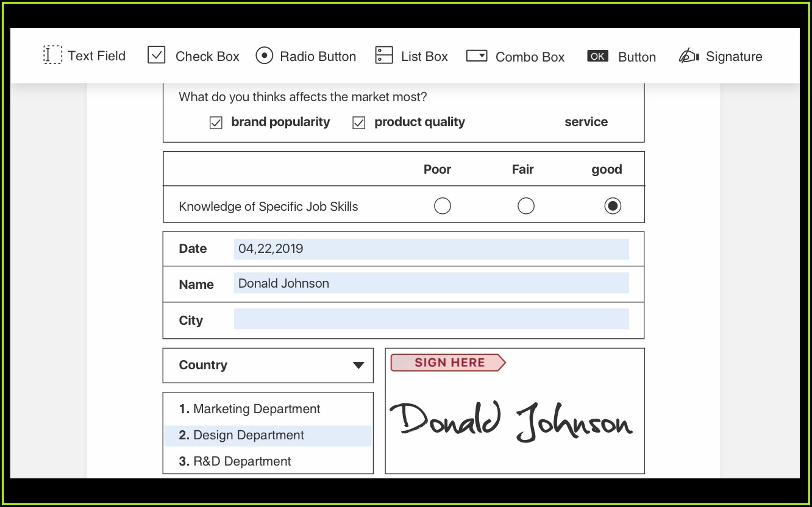The width and height of the screenshot is (812, 507).
Task: Choose Marketing Department in the list
Action: pyautogui.click(x=257, y=409)
